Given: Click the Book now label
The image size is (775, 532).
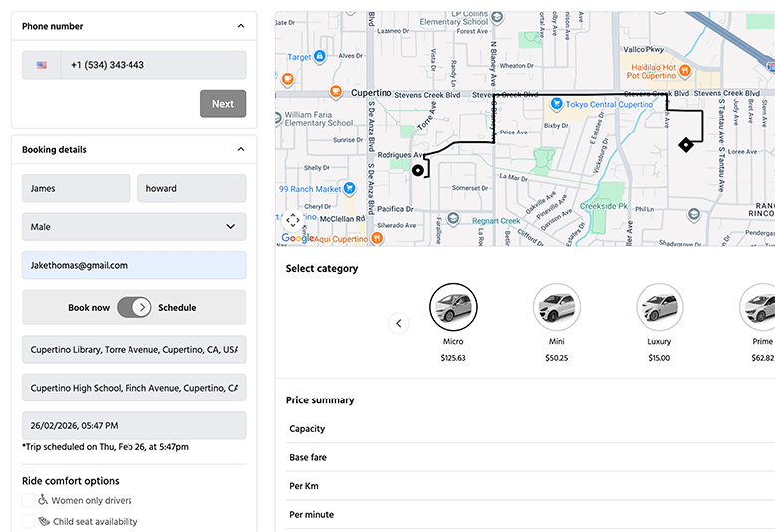Looking at the screenshot, I should coord(89,308).
